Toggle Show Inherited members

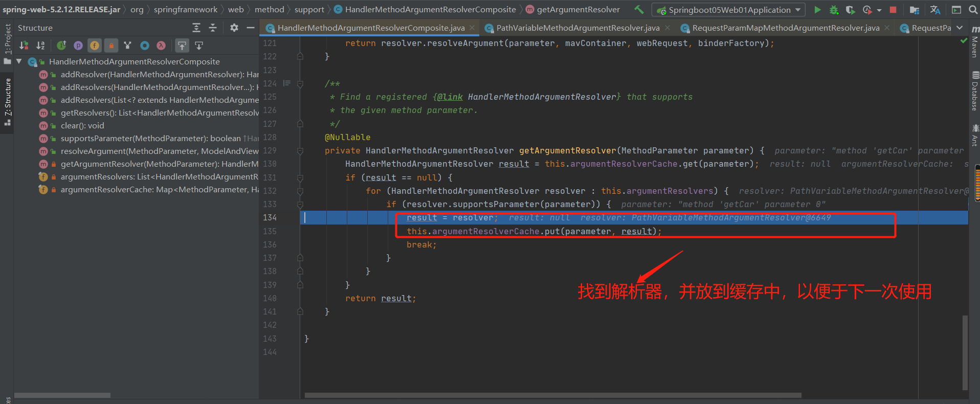(61, 46)
